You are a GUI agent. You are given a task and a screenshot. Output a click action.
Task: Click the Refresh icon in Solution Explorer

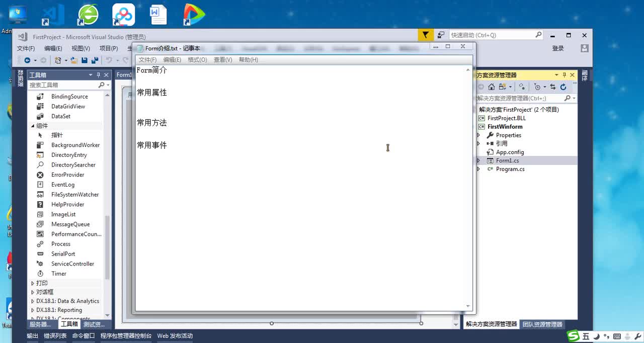point(563,87)
